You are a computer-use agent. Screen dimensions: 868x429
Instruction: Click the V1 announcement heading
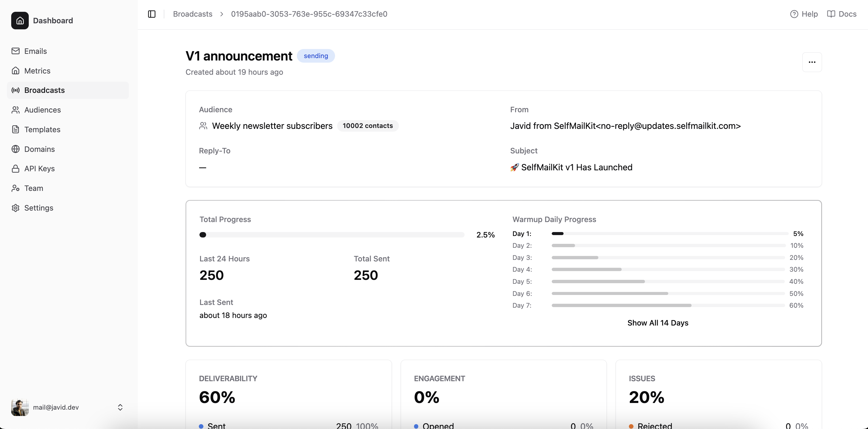[239, 56]
